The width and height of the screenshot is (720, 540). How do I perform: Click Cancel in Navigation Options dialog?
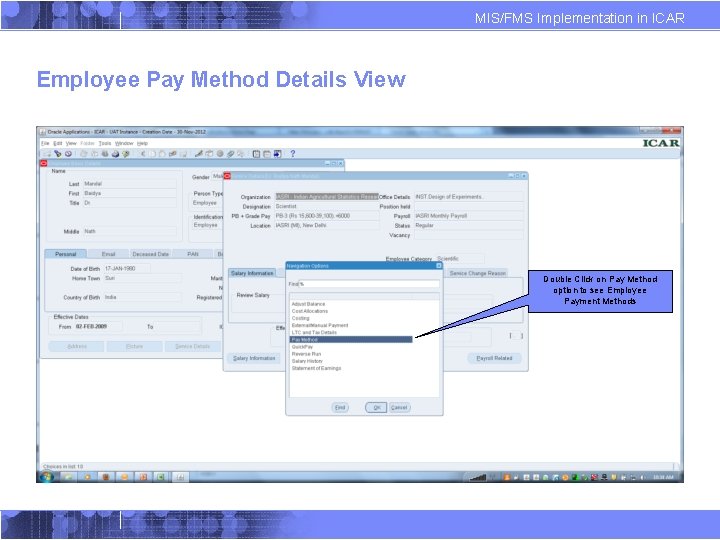(x=399, y=407)
